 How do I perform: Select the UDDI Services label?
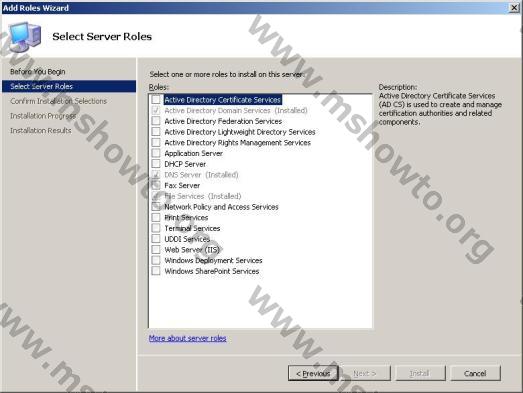(x=187, y=239)
